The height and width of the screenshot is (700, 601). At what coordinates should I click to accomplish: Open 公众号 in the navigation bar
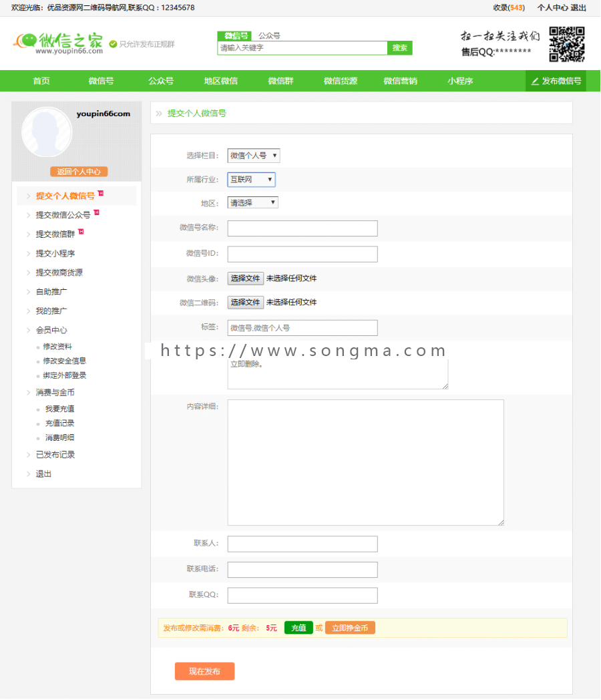tap(161, 81)
